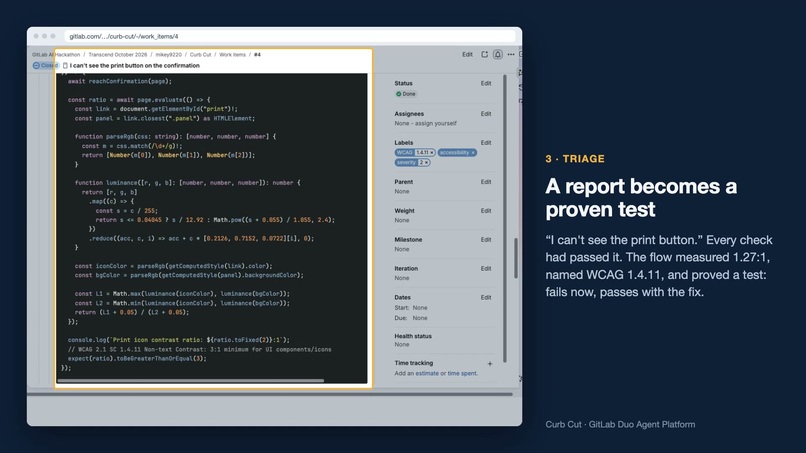Open 'Transcend October 2026' breadcrumb
Image resolution: width=806 pixels, height=453 pixels.
118,55
